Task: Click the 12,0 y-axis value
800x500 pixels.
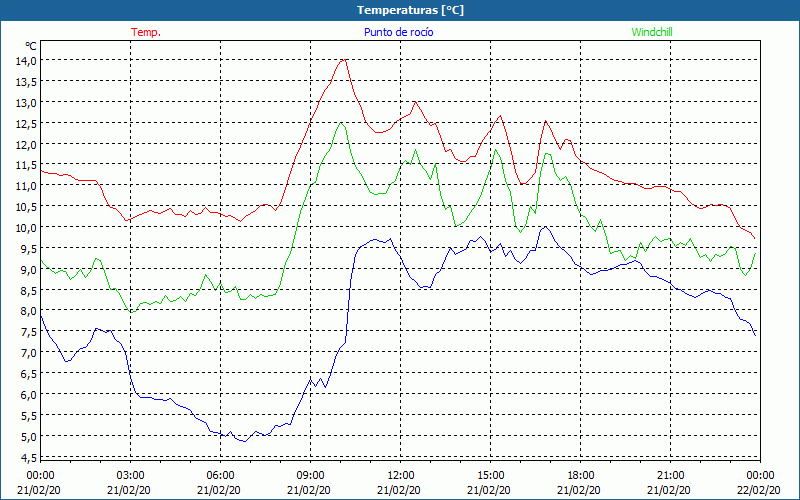Action: tap(26, 144)
